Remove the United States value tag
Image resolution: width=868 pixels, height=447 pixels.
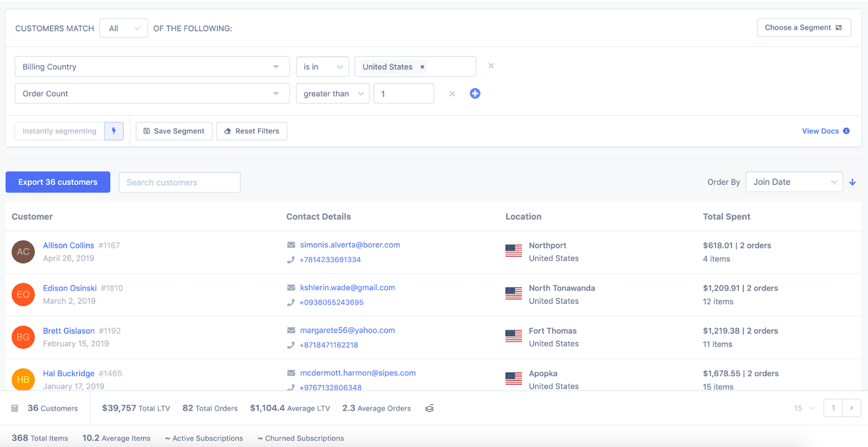click(422, 66)
